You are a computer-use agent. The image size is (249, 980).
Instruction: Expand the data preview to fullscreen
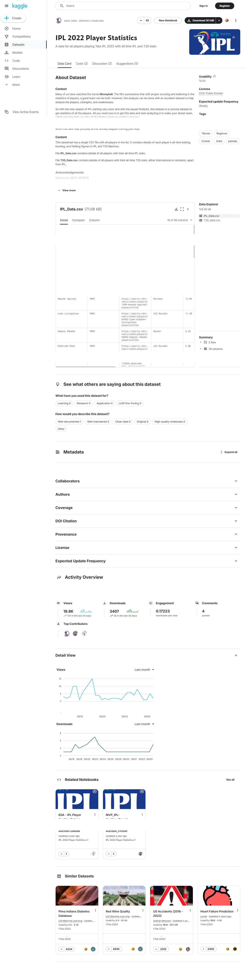coord(182,209)
